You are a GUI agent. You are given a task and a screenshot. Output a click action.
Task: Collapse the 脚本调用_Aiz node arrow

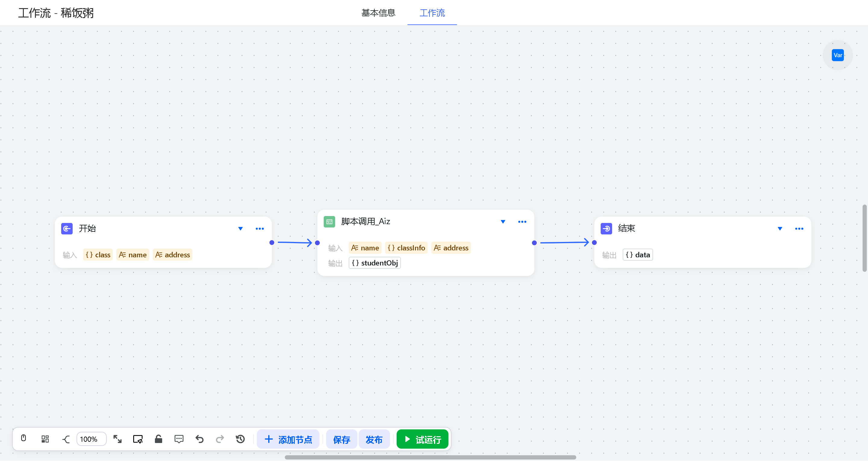[x=503, y=222]
